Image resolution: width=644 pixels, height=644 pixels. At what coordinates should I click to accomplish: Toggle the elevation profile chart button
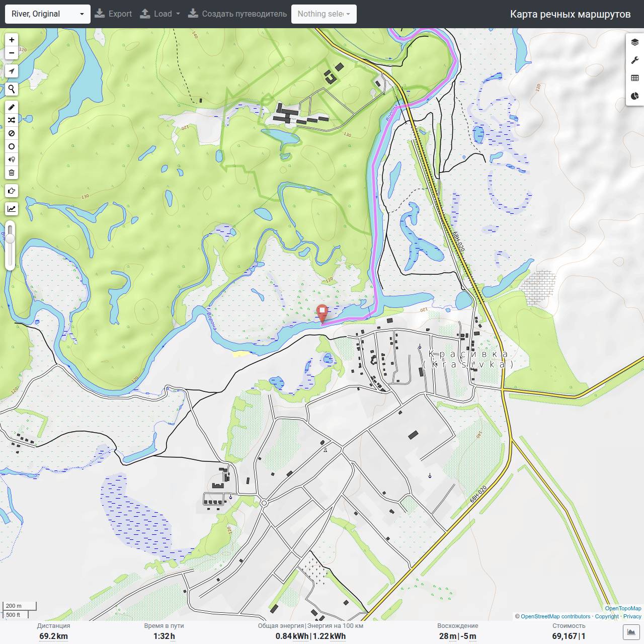12,209
